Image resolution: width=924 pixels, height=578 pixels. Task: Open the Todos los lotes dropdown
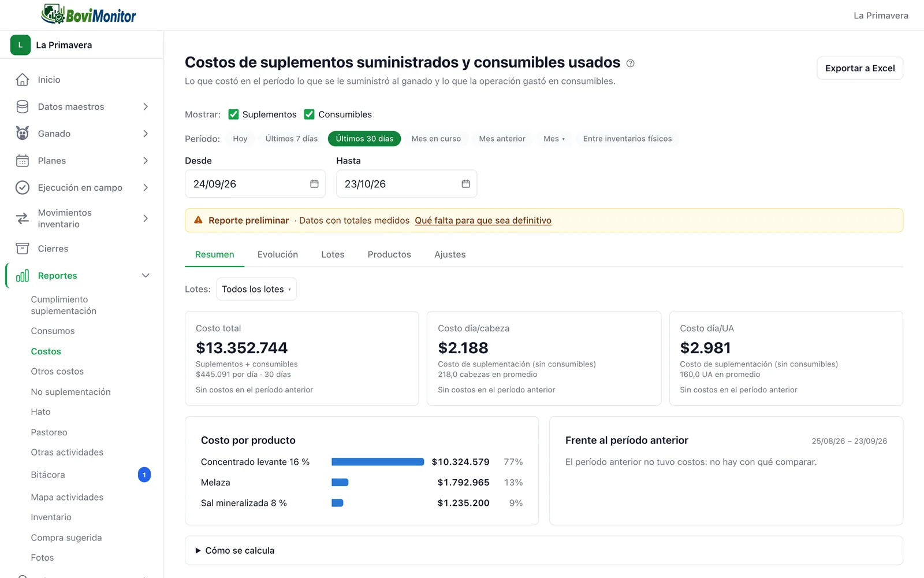pos(256,289)
